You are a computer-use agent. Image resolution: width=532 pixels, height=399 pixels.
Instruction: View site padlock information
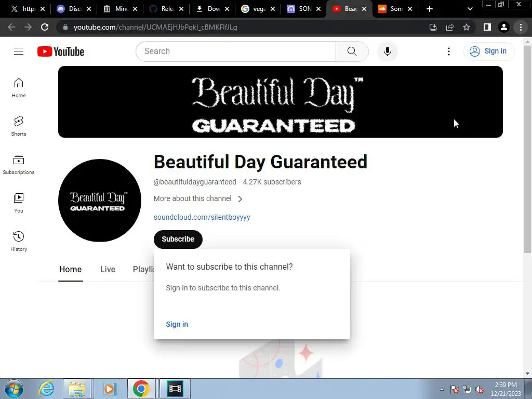tap(65, 27)
